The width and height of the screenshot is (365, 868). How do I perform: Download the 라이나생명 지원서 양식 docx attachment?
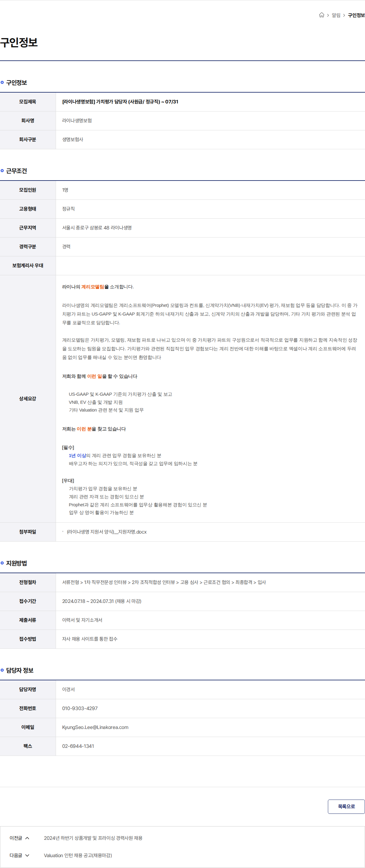107,532
